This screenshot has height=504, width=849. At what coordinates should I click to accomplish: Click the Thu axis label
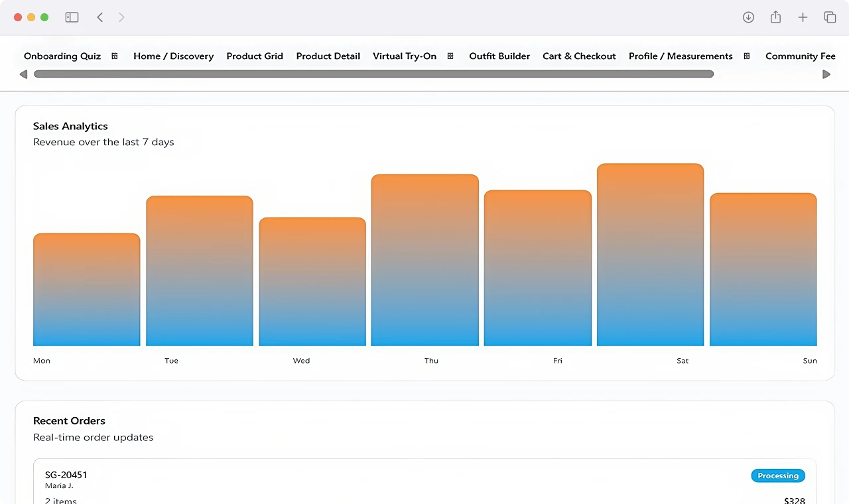pyautogui.click(x=431, y=361)
